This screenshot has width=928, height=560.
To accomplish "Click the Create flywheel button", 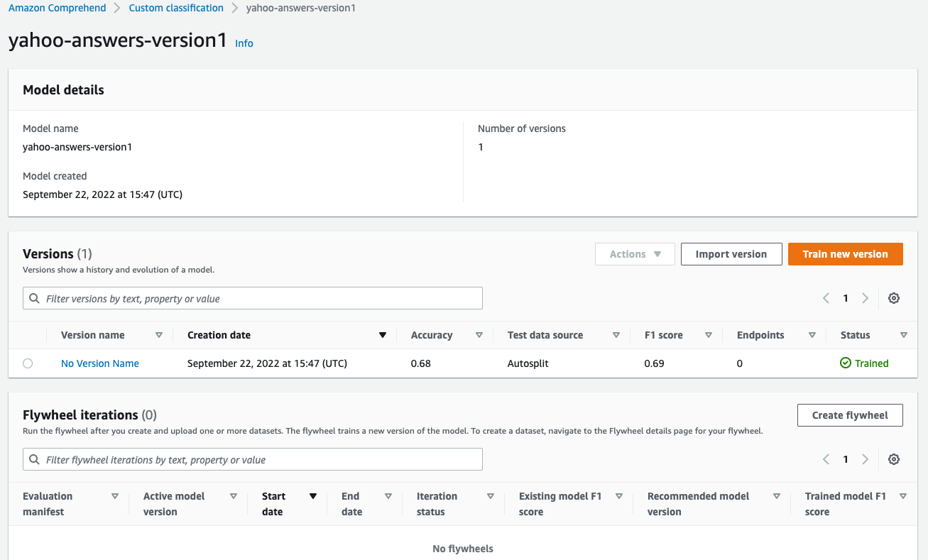I will point(850,415).
